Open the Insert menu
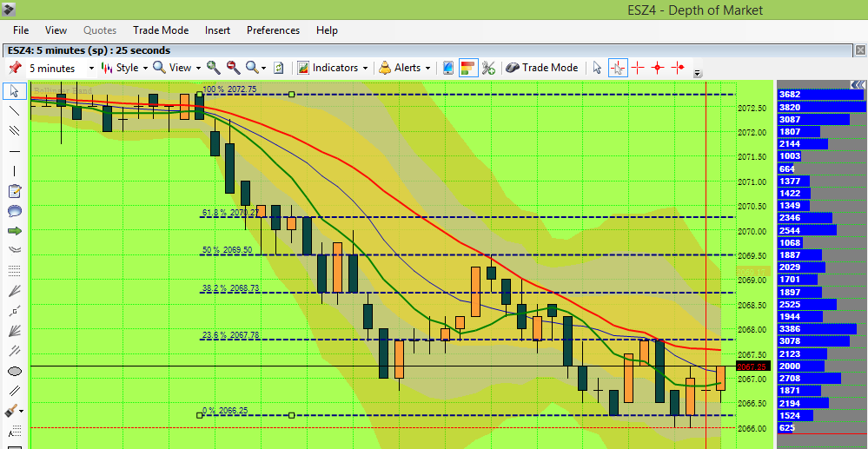Screen dimensions: 868x449 pos(217,30)
